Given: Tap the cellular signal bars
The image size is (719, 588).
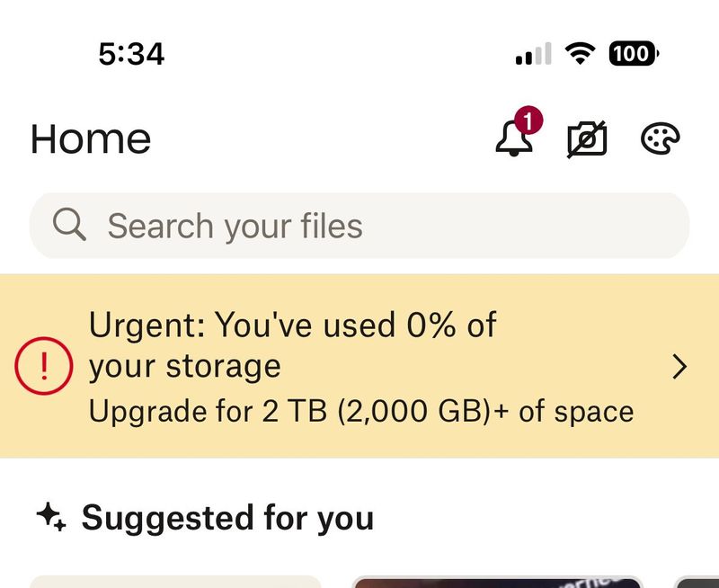Looking at the screenshot, I should pyautogui.click(x=533, y=56).
